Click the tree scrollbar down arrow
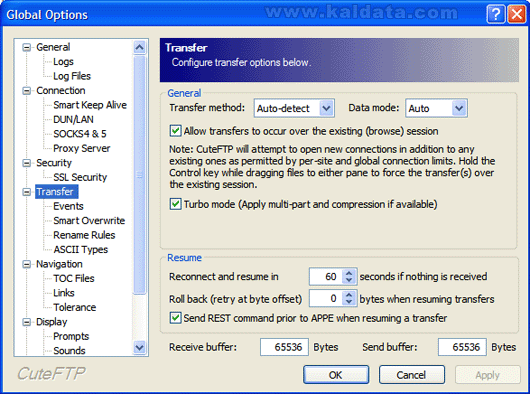Screen dimensions: 530x394 click(140, 347)
